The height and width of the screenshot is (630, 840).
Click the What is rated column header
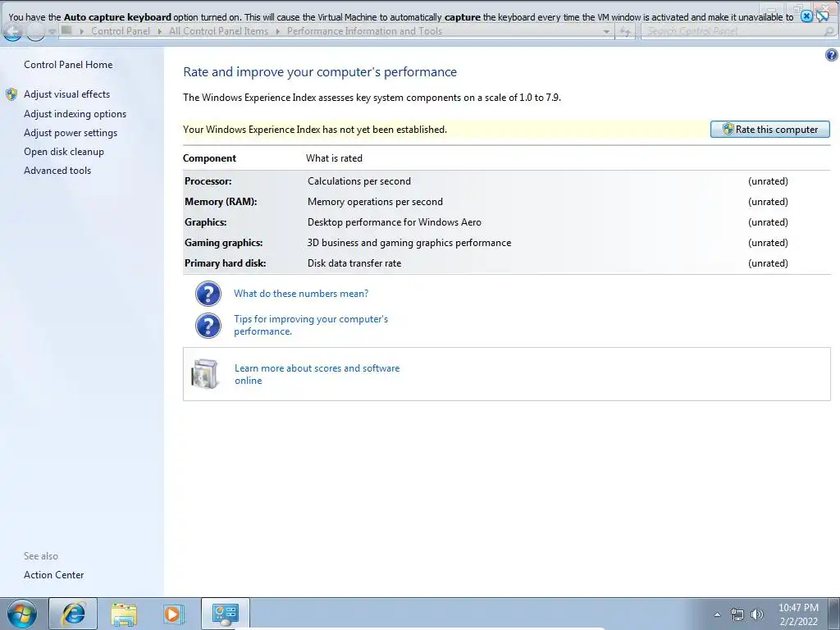coord(334,158)
